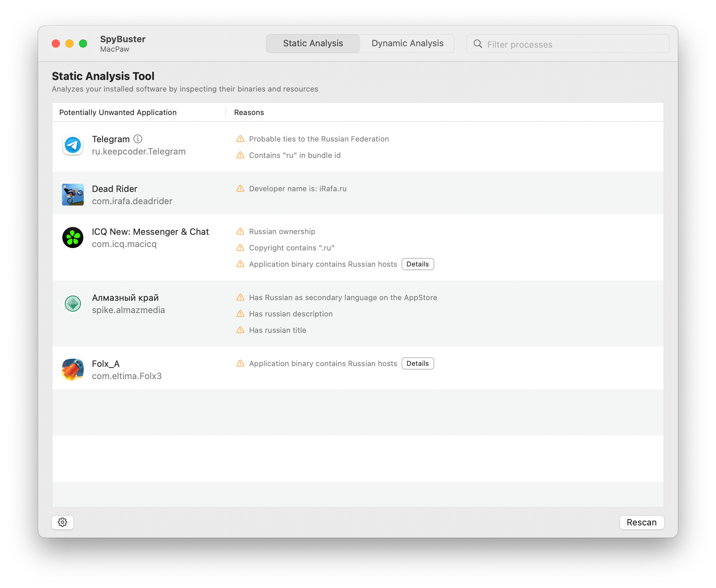Select bundle id com.eltima.Folx3
The height and width of the screenshot is (588, 716).
pyautogui.click(x=127, y=376)
